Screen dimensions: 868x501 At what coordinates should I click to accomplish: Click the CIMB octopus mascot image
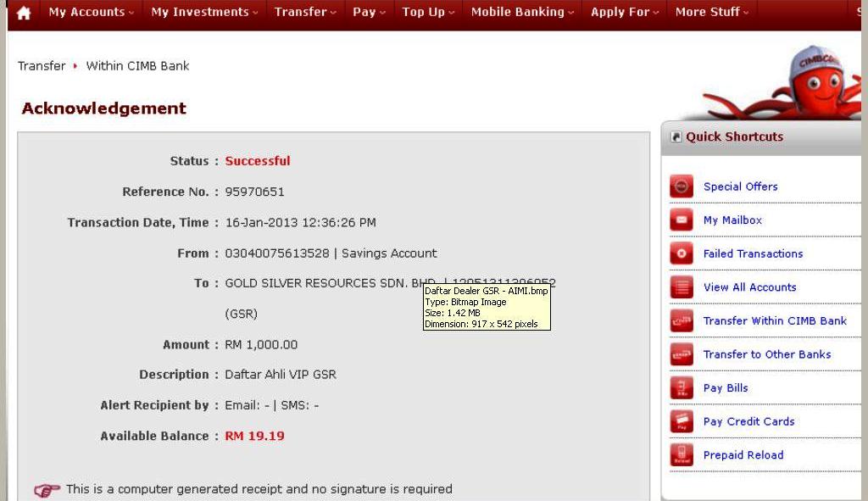(783, 83)
